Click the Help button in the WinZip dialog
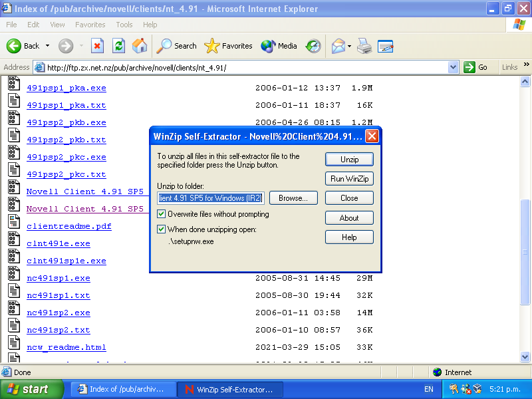 coord(350,237)
